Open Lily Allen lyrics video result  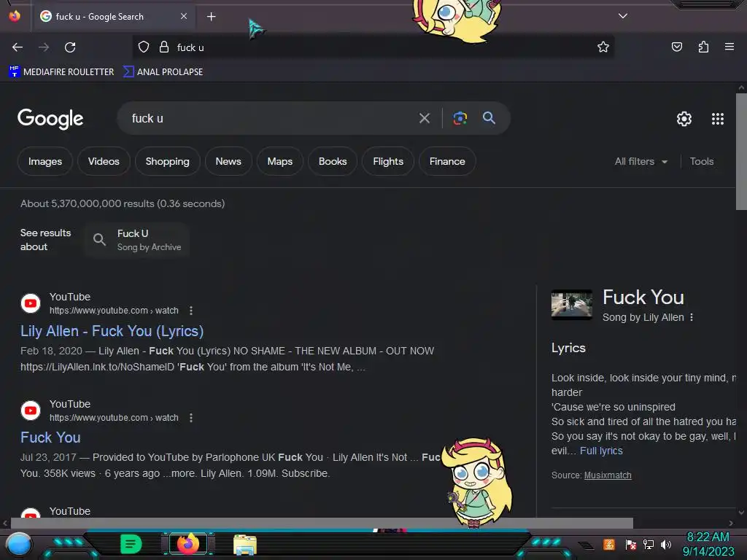[x=112, y=331]
